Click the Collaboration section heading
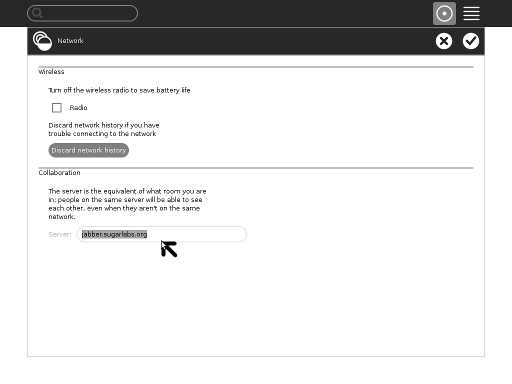 coord(59,173)
